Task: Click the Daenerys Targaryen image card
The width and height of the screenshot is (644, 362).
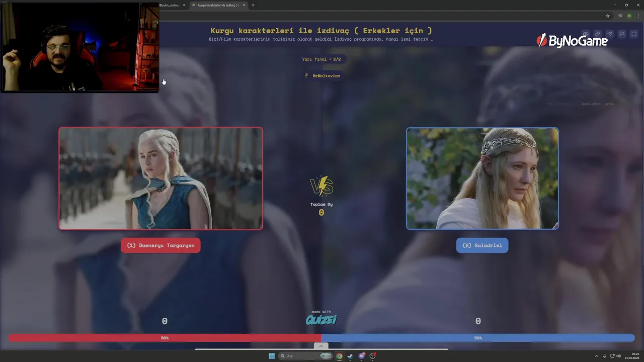Action: [x=160, y=178]
